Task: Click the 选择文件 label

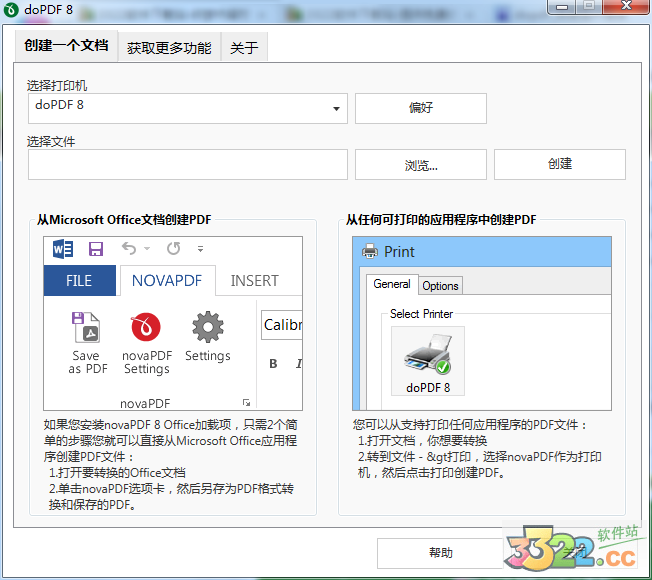Action: [x=51, y=141]
